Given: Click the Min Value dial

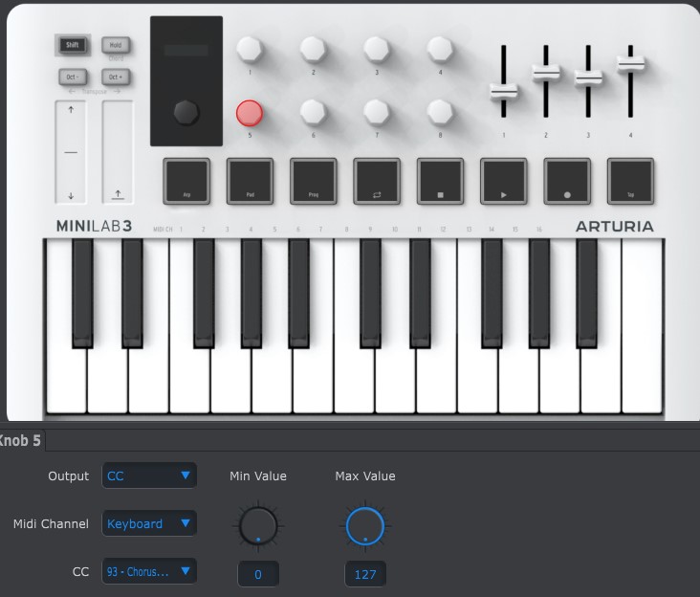Looking at the screenshot, I should (x=258, y=526).
